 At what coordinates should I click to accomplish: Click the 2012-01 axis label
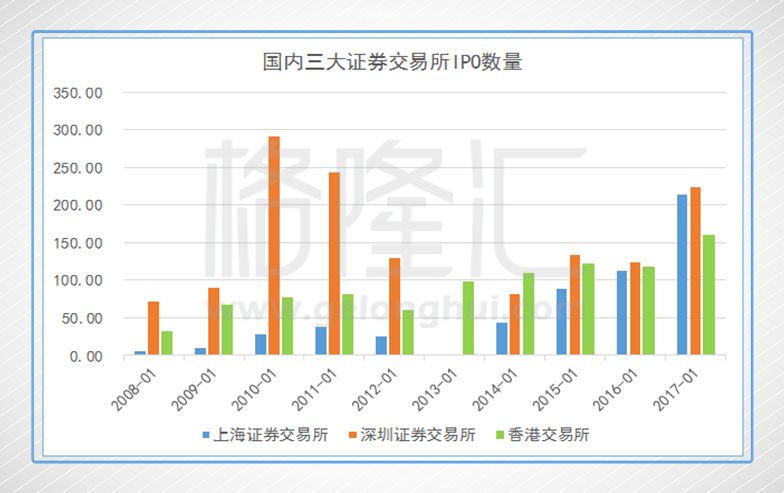pos(375,390)
